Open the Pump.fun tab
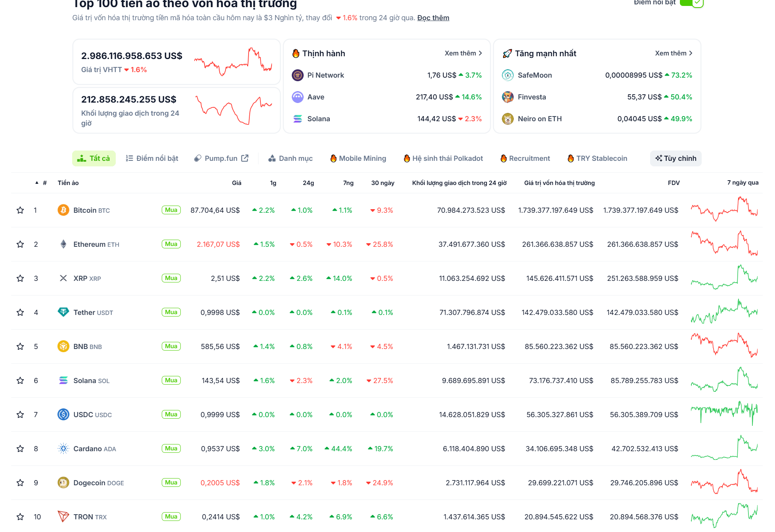Screen dimensions: 775x532 click(x=221, y=158)
